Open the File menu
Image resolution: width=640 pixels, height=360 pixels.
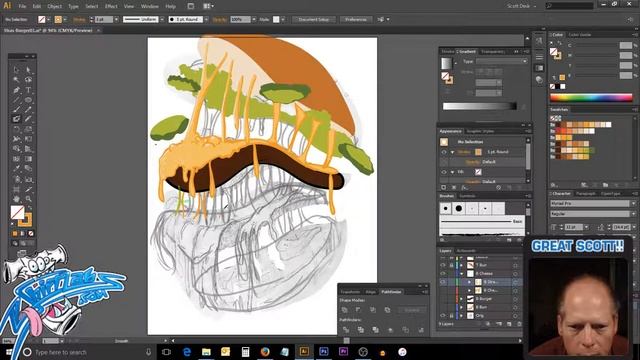coord(22,6)
